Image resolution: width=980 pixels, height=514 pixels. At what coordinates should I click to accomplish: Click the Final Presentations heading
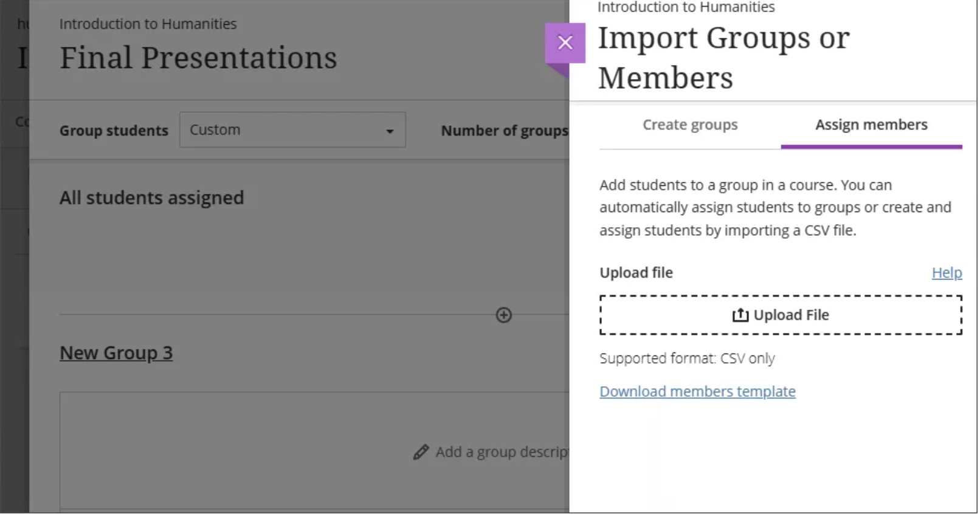[x=198, y=58]
